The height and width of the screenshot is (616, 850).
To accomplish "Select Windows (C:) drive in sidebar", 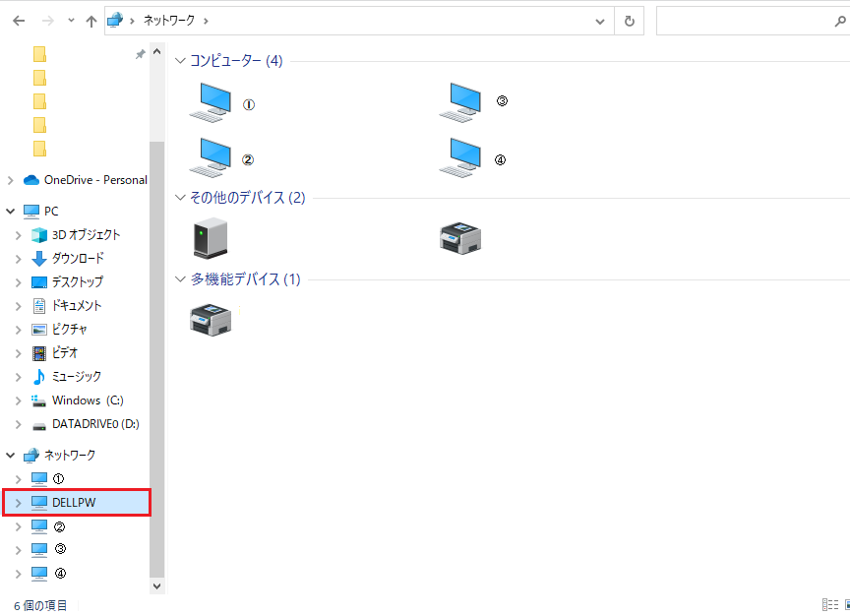I will pyautogui.click(x=88, y=400).
